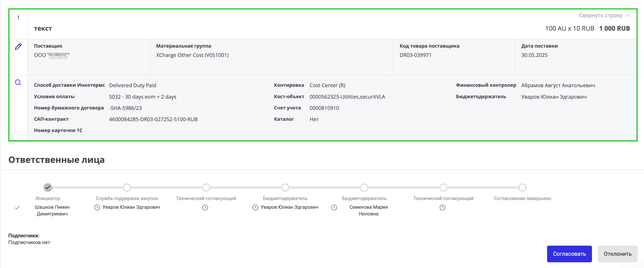Click clock icon under first Технический согласующий
The width and height of the screenshot is (644, 268).
point(205,208)
